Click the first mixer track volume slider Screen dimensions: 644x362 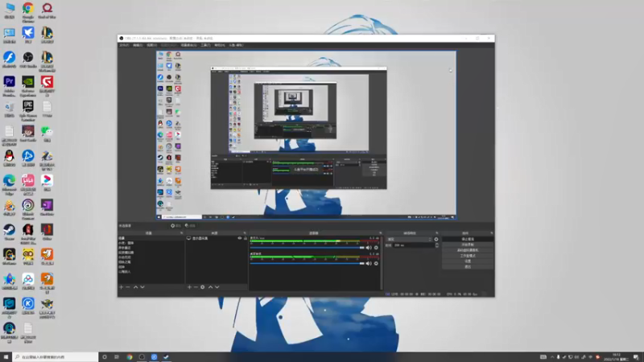pos(308,248)
